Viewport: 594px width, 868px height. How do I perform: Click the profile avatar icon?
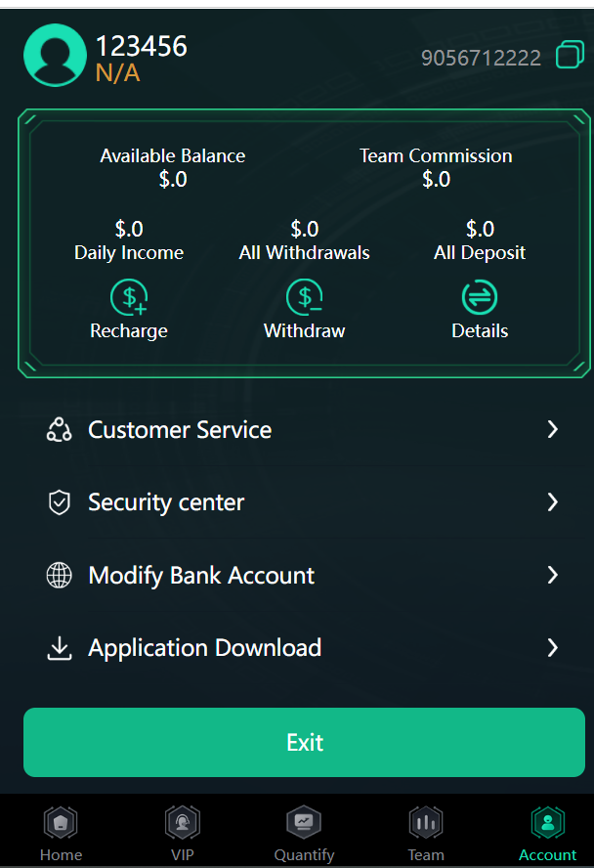(54, 56)
